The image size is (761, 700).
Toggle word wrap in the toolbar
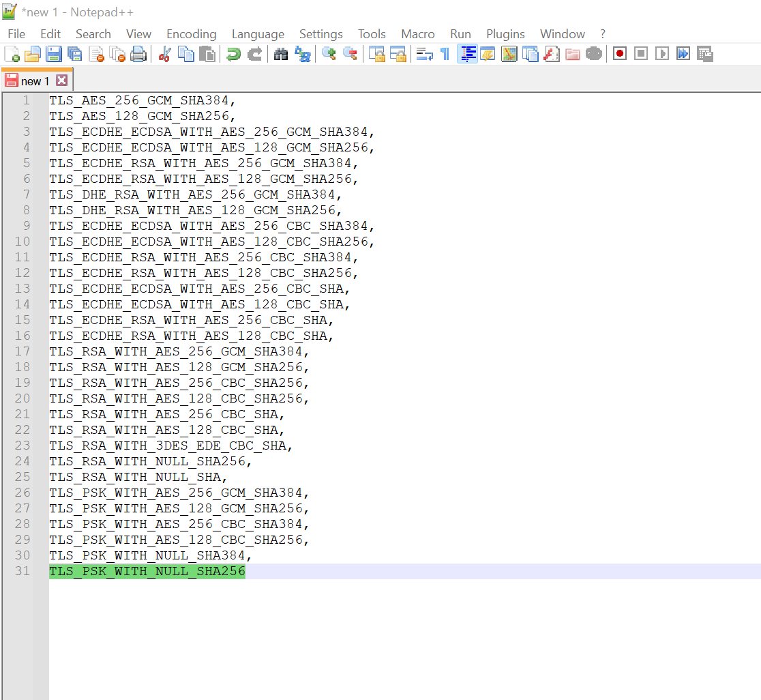[x=423, y=53]
